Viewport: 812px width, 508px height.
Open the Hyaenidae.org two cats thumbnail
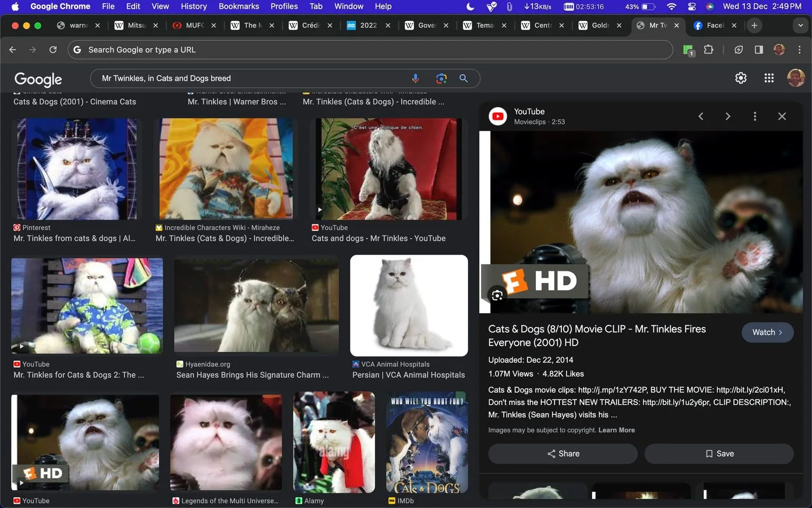tap(257, 305)
